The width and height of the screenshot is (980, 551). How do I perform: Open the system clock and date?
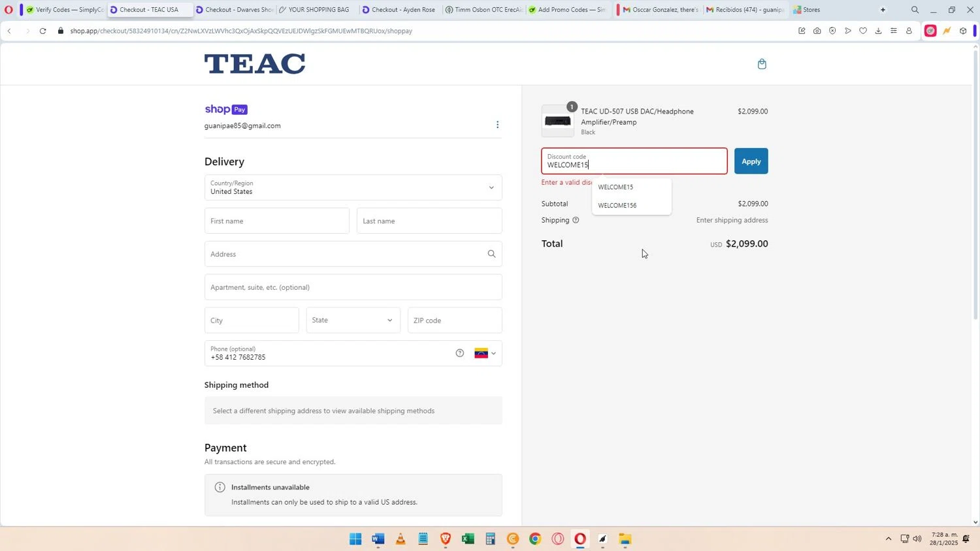(x=944, y=539)
